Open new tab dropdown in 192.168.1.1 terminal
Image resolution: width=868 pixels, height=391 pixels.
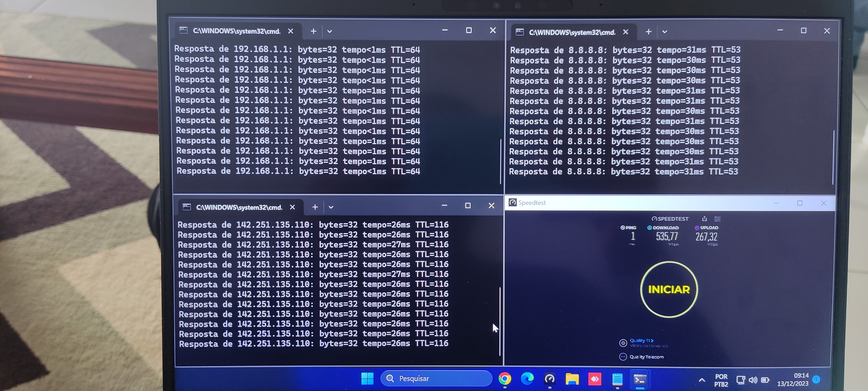pos(330,31)
